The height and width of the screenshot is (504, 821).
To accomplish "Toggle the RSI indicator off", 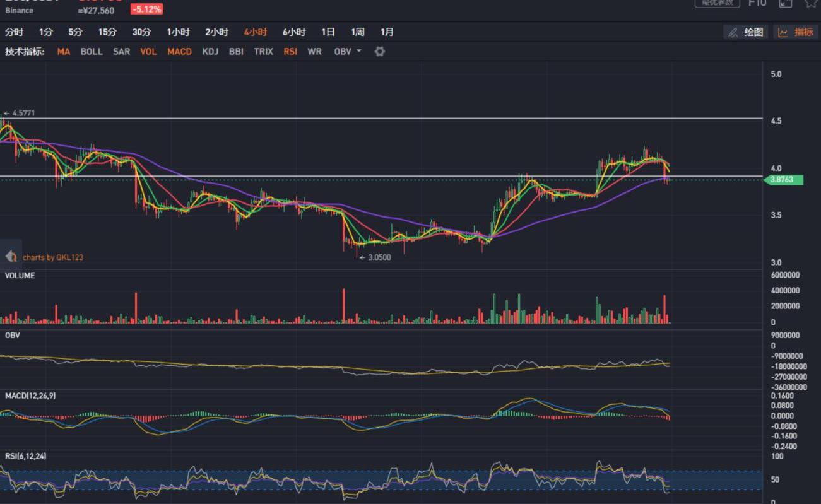I will (290, 52).
